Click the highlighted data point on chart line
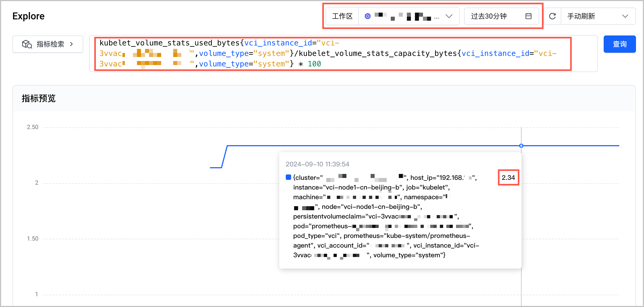Viewport: 644px width, 307px height. coord(521,146)
